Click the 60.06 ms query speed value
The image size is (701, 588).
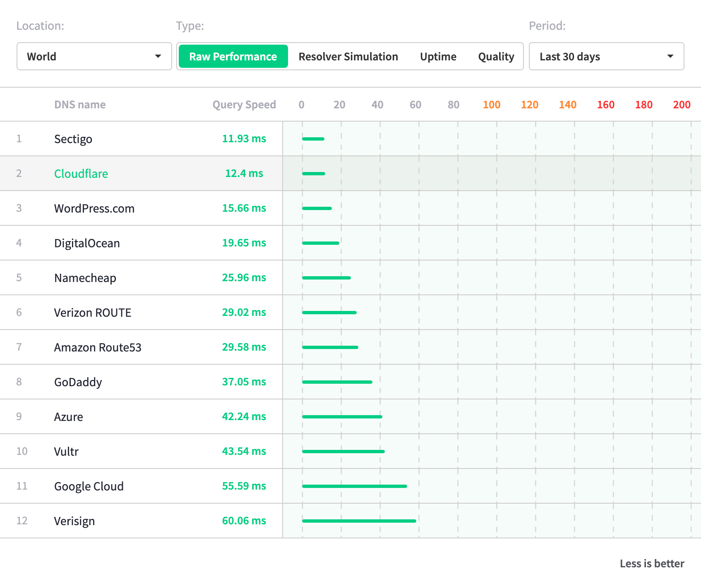coord(244,521)
